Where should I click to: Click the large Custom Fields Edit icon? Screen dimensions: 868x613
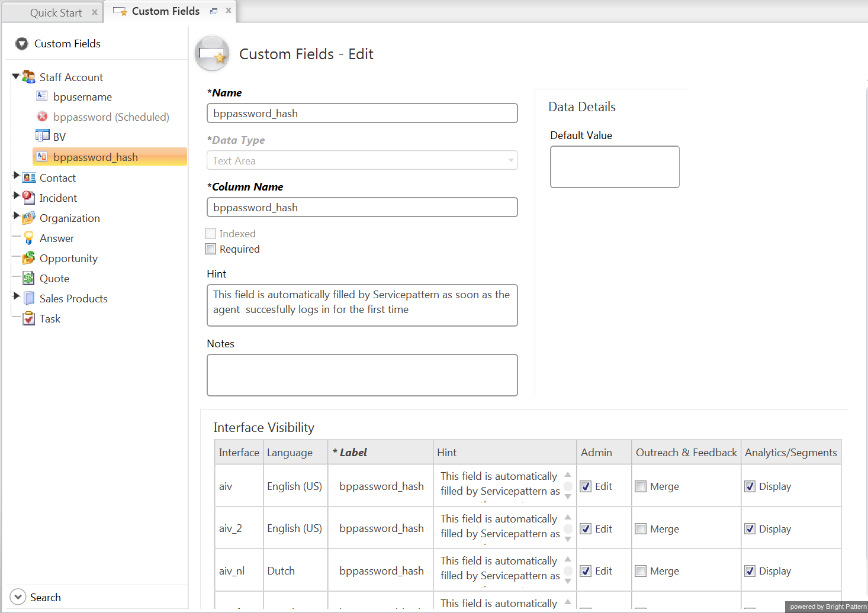point(212,54)
